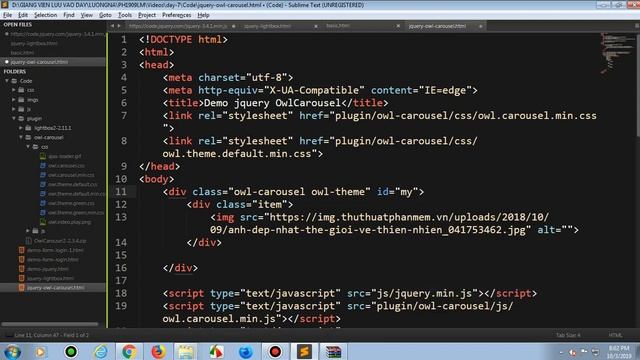Open owl.theme.green.min.css in the sidebar
This screenshot has height=360, width=640.
(76, 213)
